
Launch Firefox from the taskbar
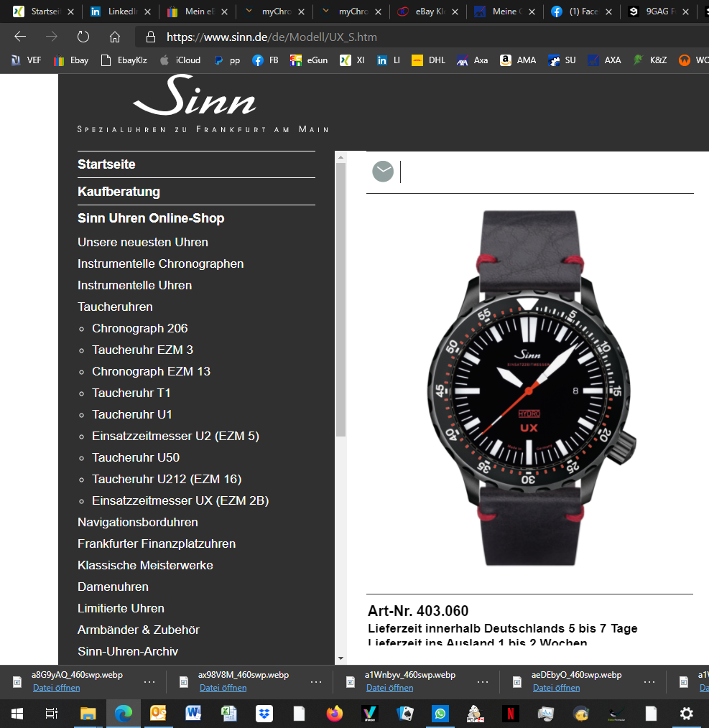pos(335,714)
